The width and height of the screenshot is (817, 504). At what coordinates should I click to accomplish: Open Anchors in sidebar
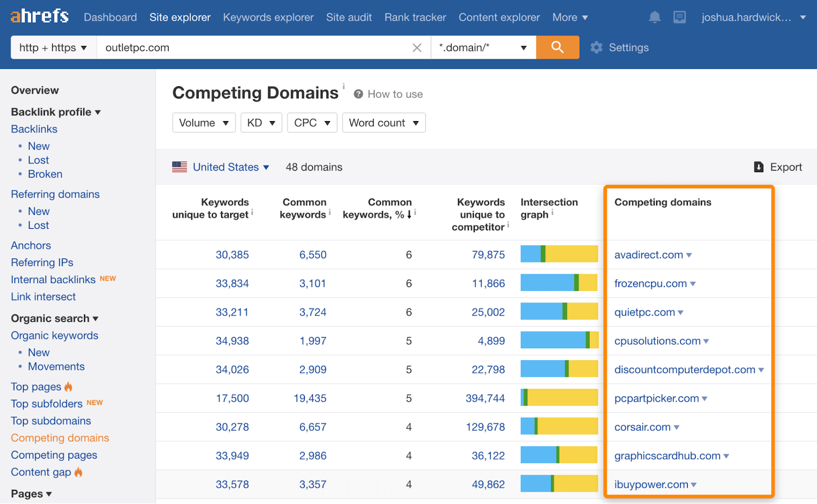click(31, 246)
